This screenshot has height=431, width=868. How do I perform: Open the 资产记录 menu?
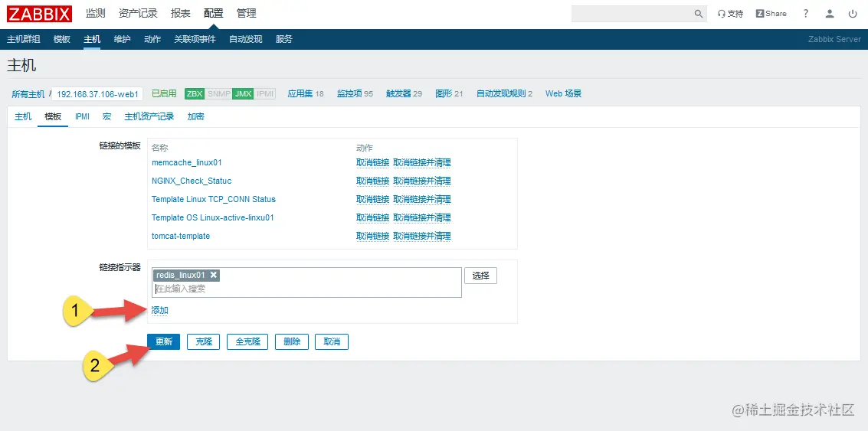pyautogui.click(x=138, y=14)
